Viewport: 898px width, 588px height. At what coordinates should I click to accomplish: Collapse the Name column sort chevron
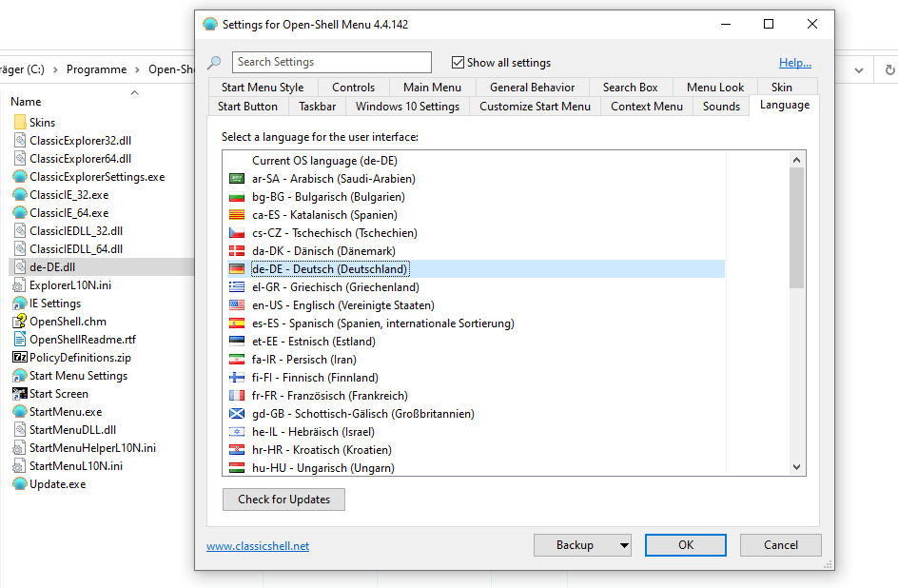pos(134,91)
